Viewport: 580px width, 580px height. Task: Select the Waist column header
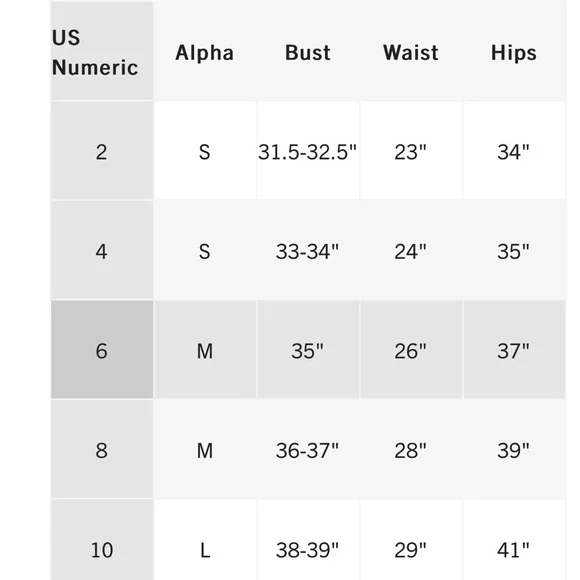[x=411, y=53]
